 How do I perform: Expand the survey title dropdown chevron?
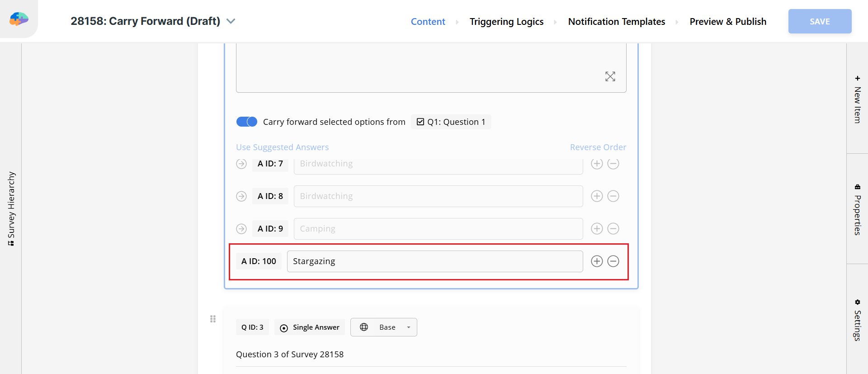tap(231, 21)
